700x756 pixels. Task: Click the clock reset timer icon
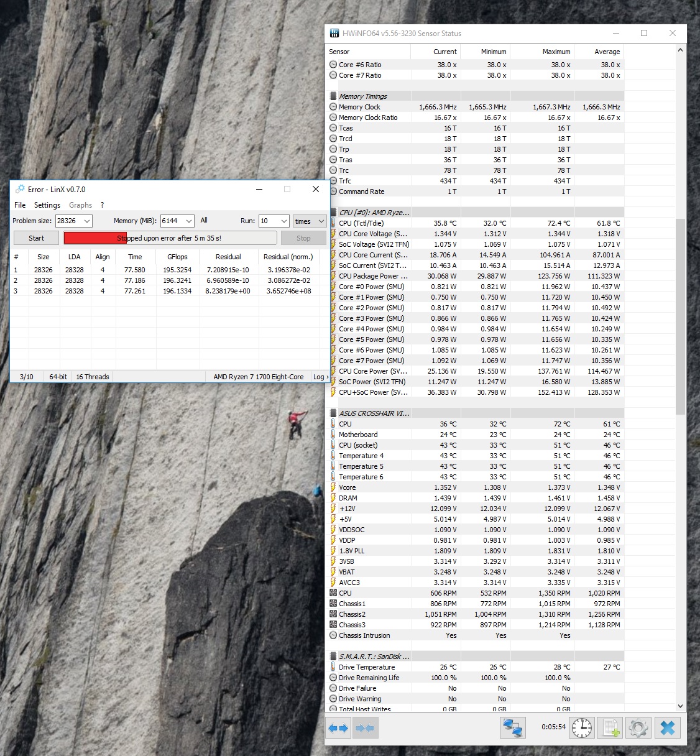582,728
